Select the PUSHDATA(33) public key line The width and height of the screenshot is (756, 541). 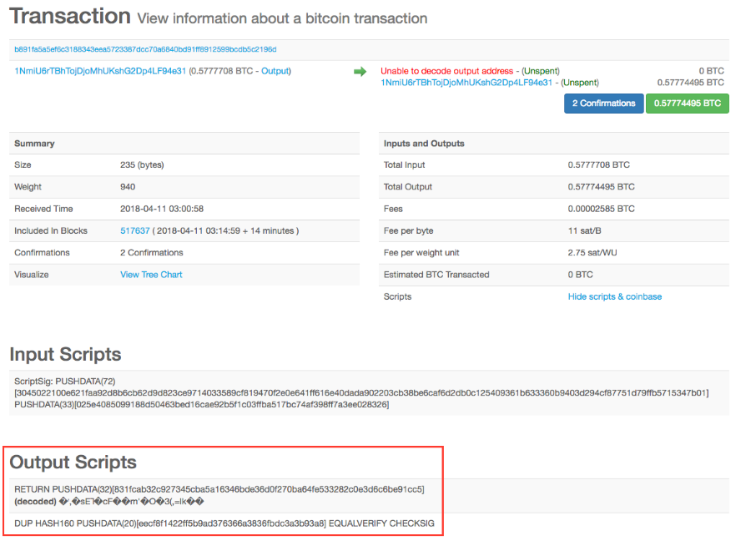(x=202, y=404)
